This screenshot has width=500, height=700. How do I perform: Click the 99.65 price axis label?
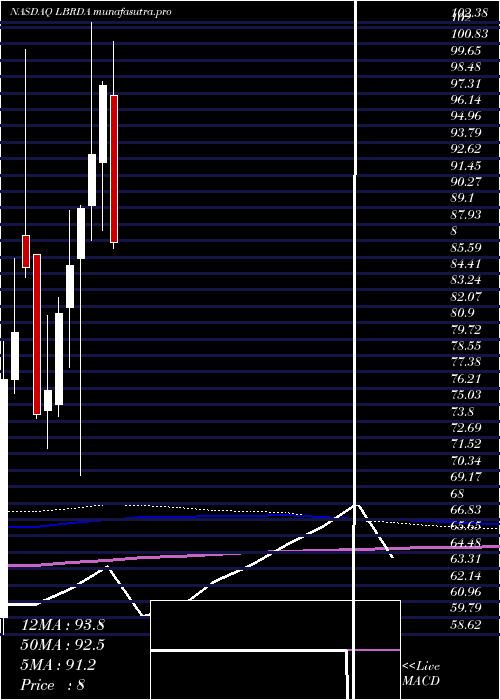[466, 50]
